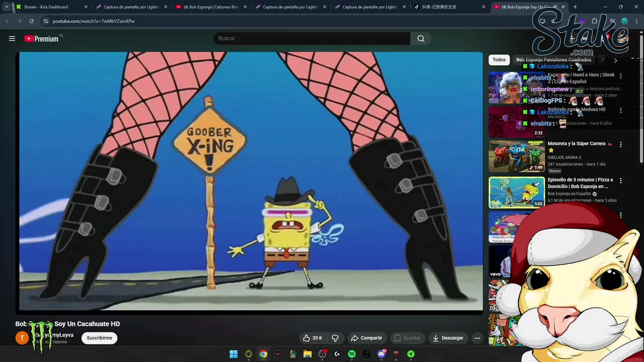Open the Bailando con la Medusa thumbnail
The width and height of the screenshot is (644, 362).
(x=517, y=122)
